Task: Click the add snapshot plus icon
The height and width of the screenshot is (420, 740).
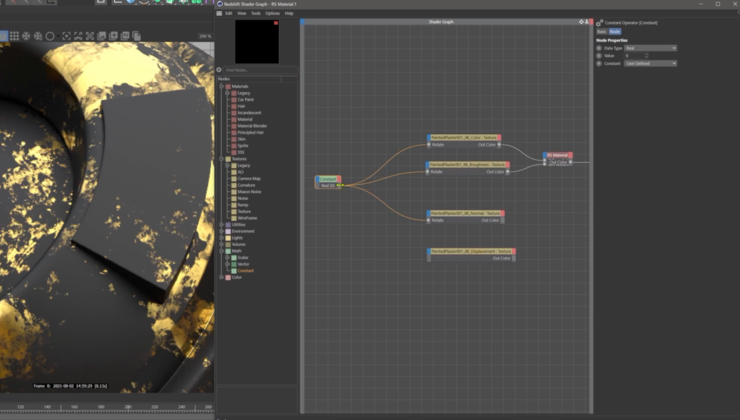Action: pos(113,36)
